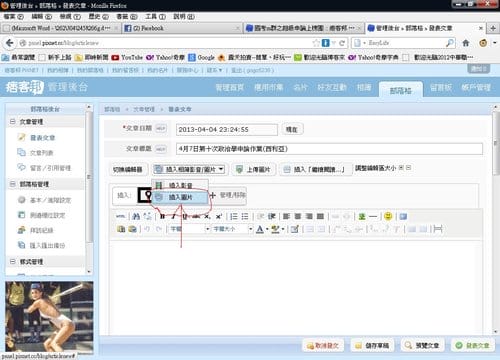The image size is (500, 360).
Task: Click the page break icon at toolbar end
Action: 438,229
